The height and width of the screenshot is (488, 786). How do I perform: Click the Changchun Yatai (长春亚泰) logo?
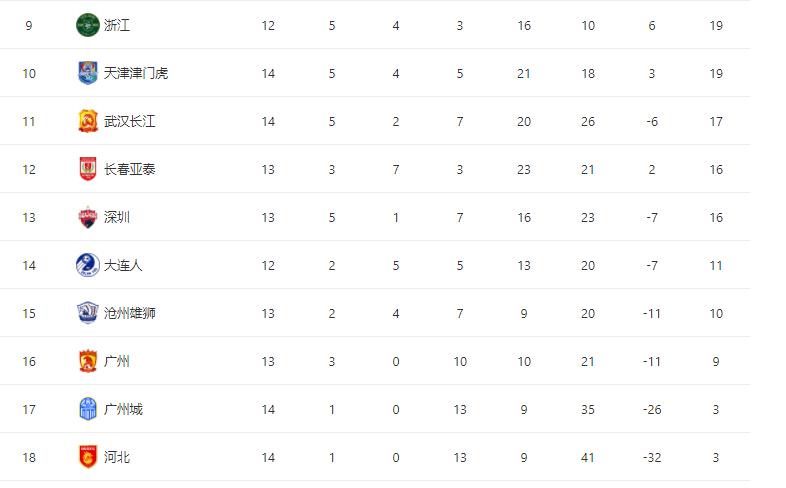[88, 169]
